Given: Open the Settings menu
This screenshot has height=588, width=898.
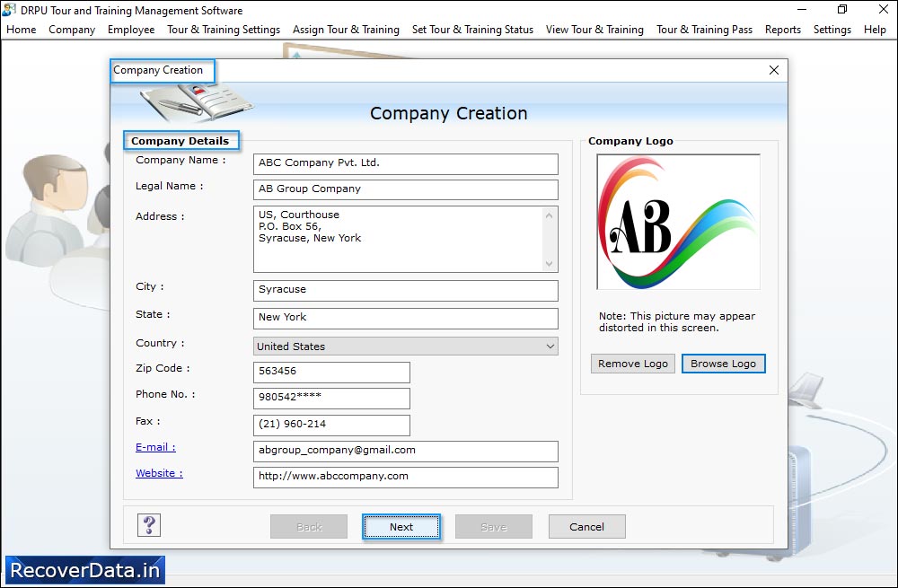Looking at the screenshot, I should pos(832,30).
